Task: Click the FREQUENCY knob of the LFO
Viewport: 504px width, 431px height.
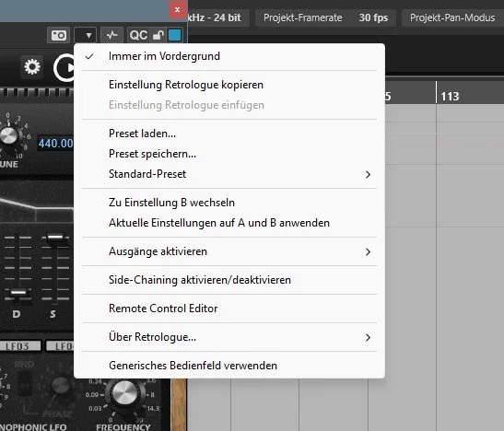Action: click(x=124, y=392)
